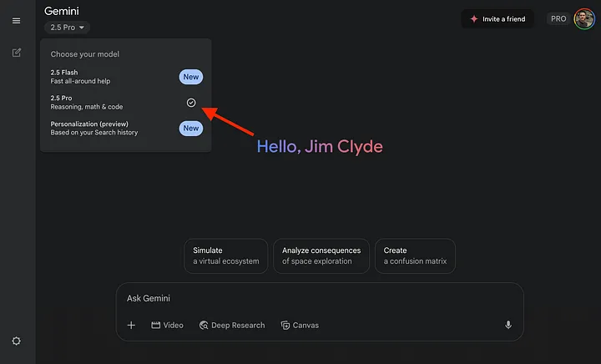Pick the Create a confusion matrix suggestion
This screenshot has width=601, height=364.
click(415, 255)
